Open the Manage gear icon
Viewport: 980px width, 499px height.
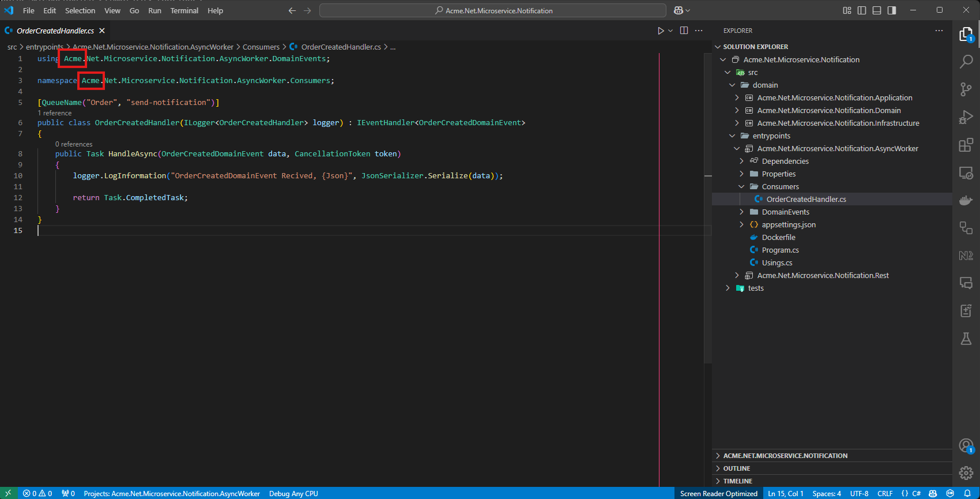pos(966,473)
